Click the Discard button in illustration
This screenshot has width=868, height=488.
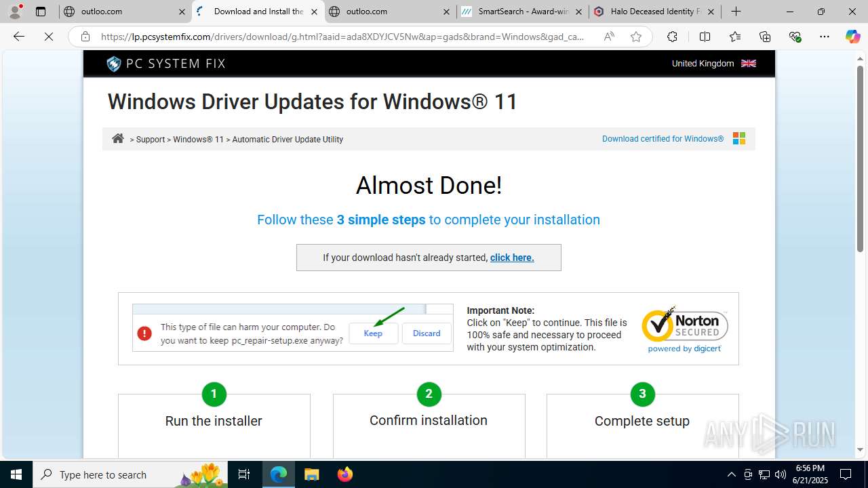tap(427, 333)
